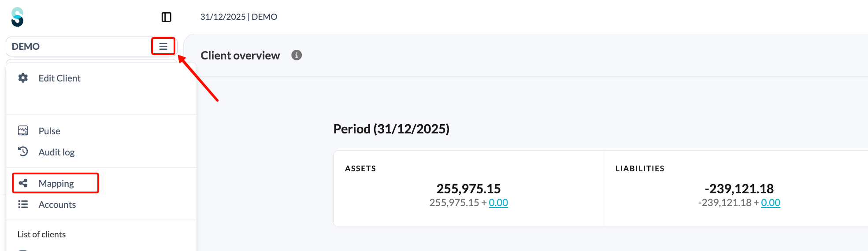
Task: Click the Audit log history clock icon
Action: tap(23, 151)
